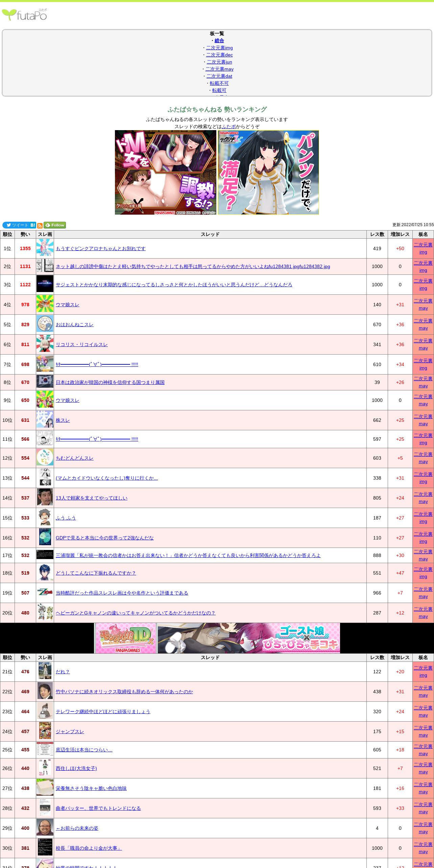This screenshot has width=434, height=868.
Task: Click the rank 10 株スレ thumbnail
Action: (x=45, y=419)
